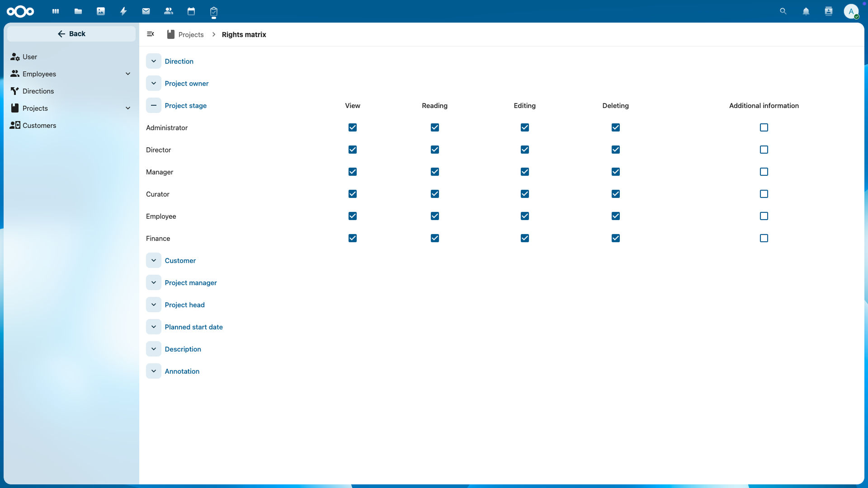Uncheck Administrator View checkbox
Image resolution: width=868 pixels, height=488 pixels.
(x=353, y=127)
